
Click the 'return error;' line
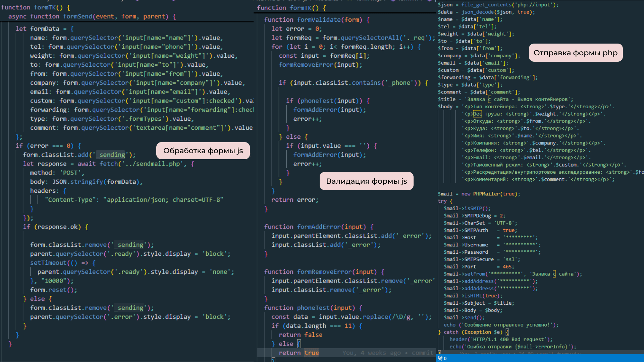(x=295, y=200)
